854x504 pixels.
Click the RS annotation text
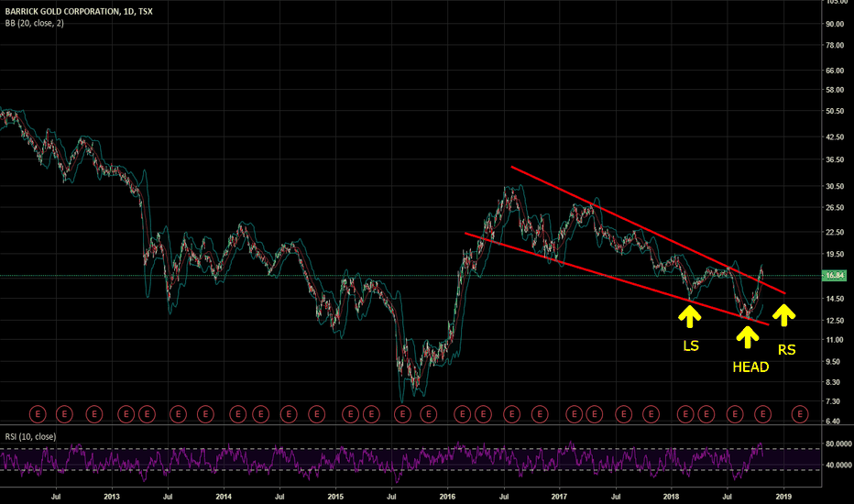786,350
